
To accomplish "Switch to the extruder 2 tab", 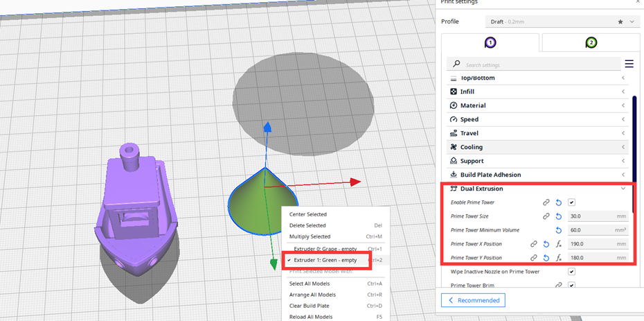I will coord(591,42).
